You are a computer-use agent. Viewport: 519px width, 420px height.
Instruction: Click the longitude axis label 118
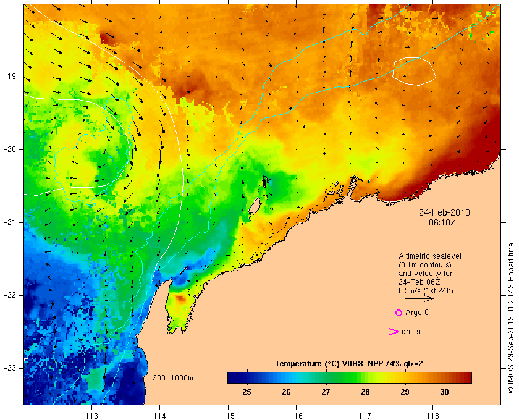433,416
